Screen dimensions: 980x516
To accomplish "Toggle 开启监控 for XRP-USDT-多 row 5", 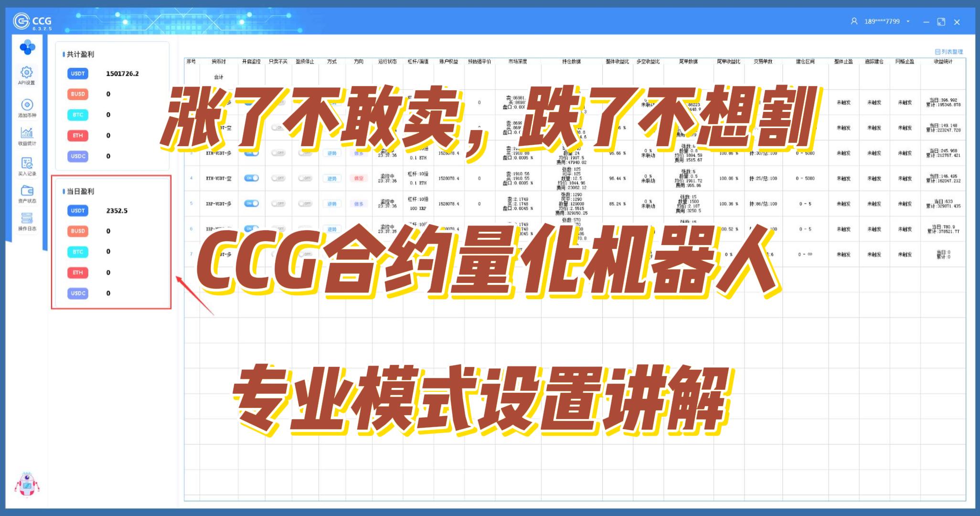I will [251, 204].
